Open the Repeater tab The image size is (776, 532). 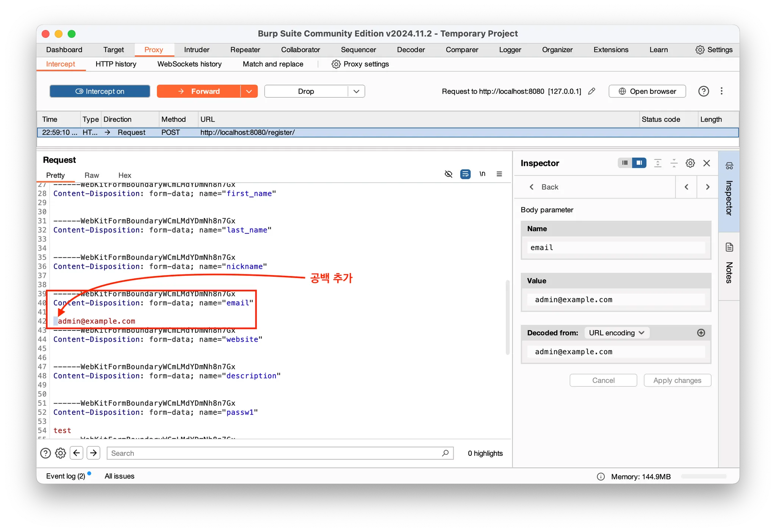pyautogui.click(x=245, y=50)
